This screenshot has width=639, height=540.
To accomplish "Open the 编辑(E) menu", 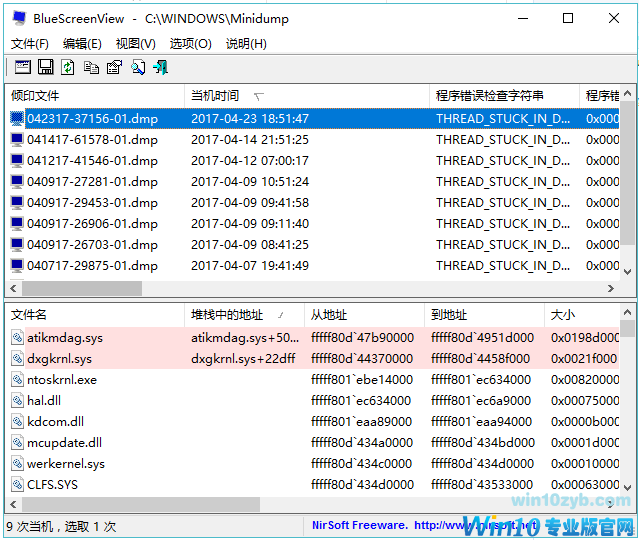I will (x=82, y=43).
